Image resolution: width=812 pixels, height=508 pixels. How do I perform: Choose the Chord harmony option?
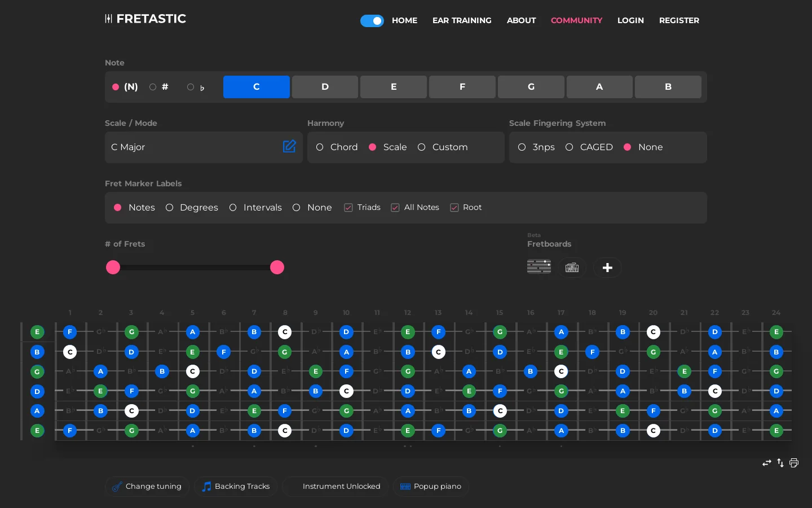click(x=320, y=147)
